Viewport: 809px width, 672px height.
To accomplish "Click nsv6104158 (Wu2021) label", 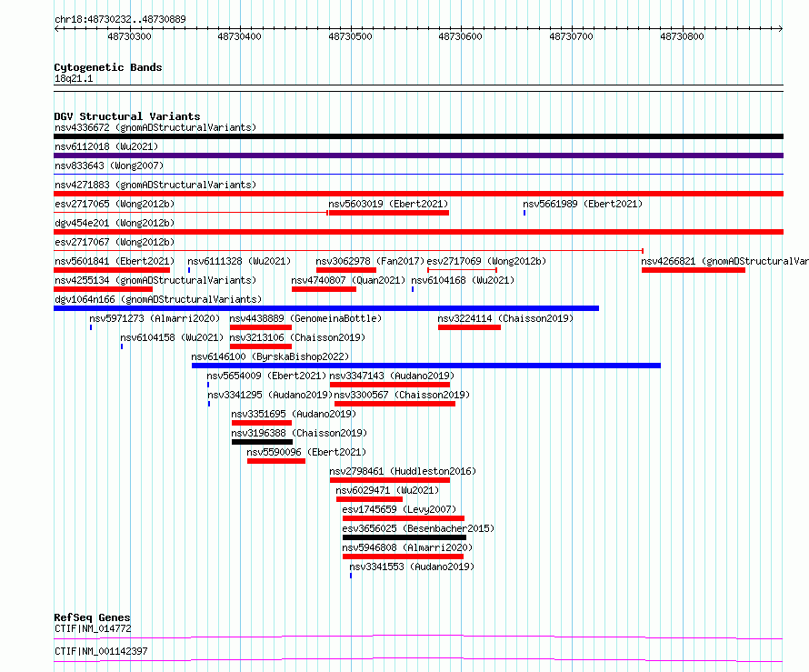I will pos(172,337).
